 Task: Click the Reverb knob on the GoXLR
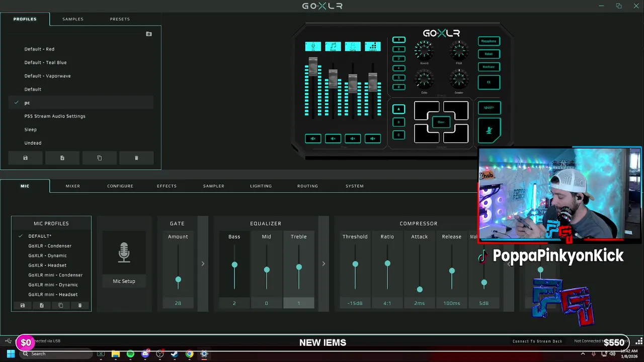tap(424, 51)
